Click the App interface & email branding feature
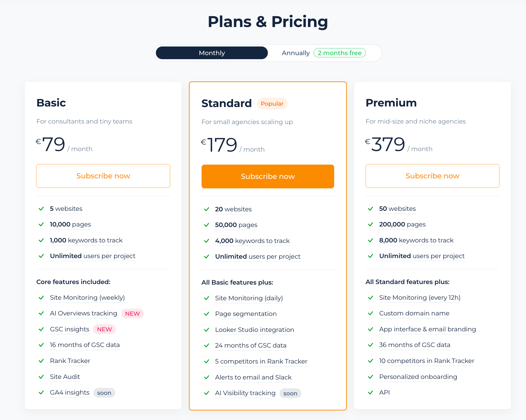 [427, 329]
